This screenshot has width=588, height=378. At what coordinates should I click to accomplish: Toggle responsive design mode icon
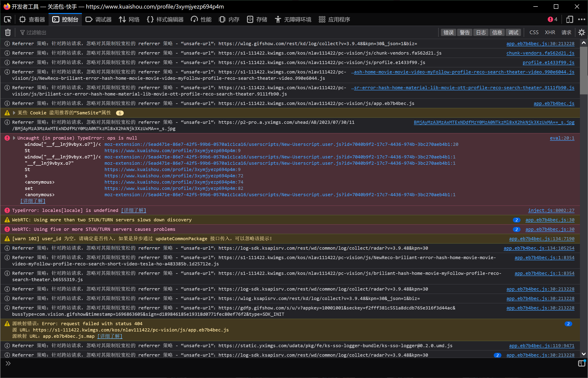coord(569,19)
